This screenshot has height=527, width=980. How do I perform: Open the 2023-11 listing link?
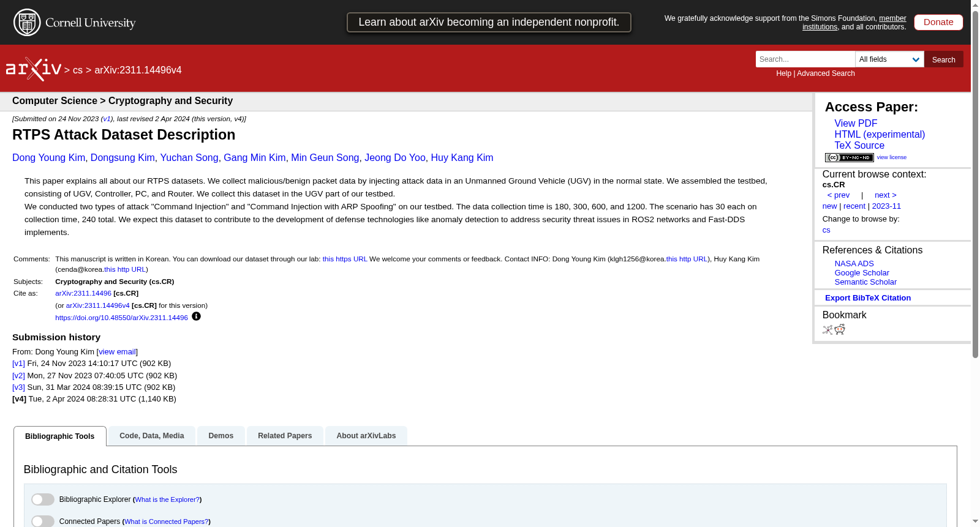(886, 206)
